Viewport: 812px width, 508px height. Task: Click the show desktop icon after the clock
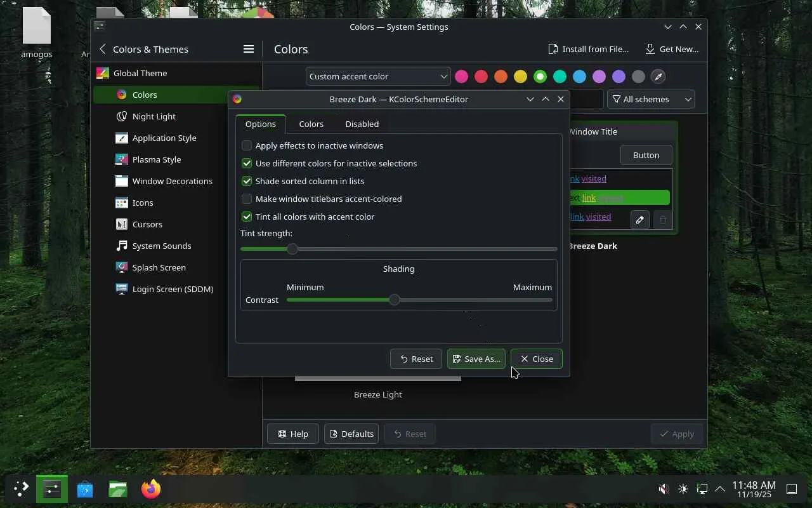pos(792,489)
